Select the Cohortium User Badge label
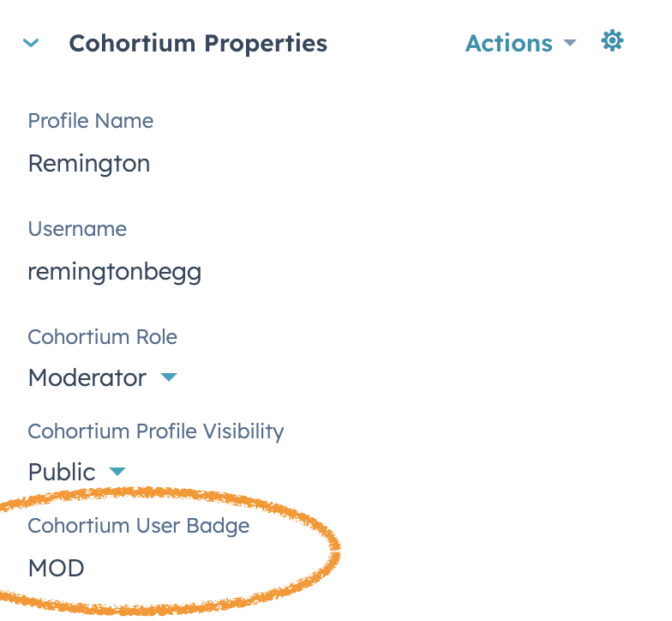The width and height of the screenshot is (672, 621). pos(139,526)
